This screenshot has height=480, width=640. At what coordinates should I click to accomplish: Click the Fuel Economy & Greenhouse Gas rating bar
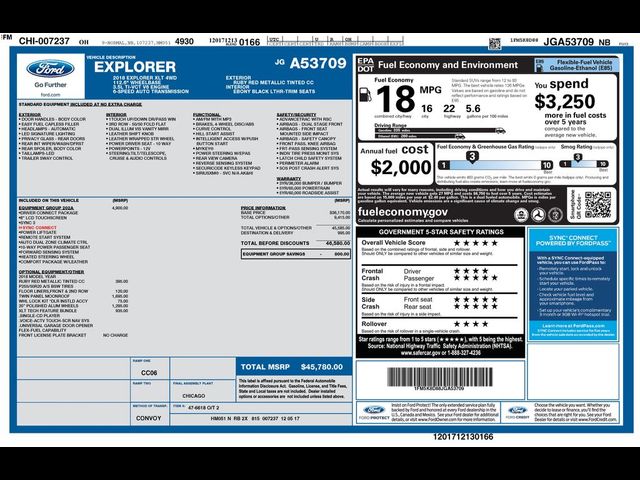point(495,165)
